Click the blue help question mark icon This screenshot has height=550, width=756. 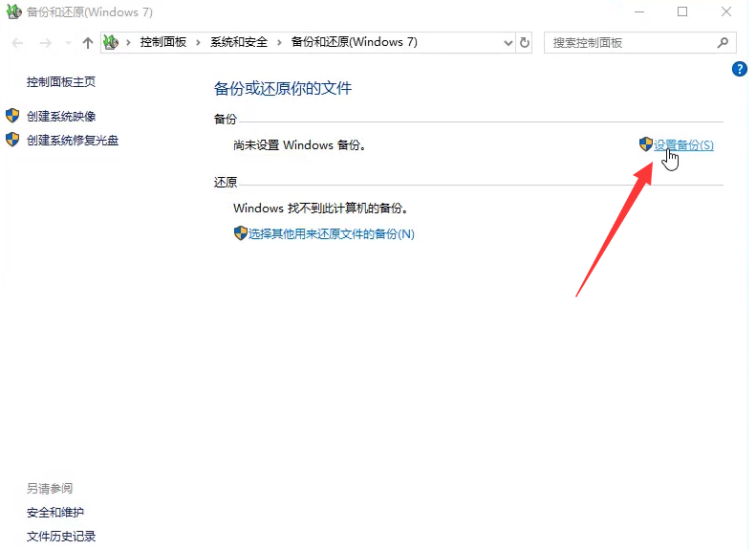pyautogui.click(x=739, y=69)
